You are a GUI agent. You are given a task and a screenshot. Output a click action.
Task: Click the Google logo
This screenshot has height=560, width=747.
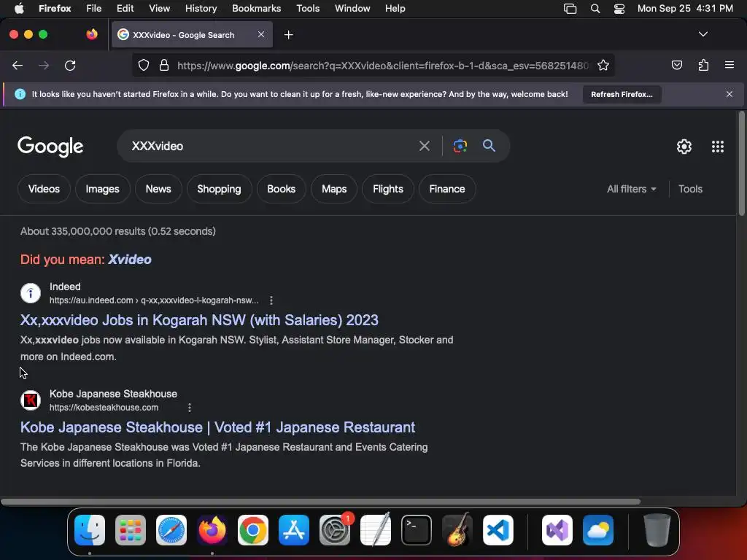click(50, 147)
